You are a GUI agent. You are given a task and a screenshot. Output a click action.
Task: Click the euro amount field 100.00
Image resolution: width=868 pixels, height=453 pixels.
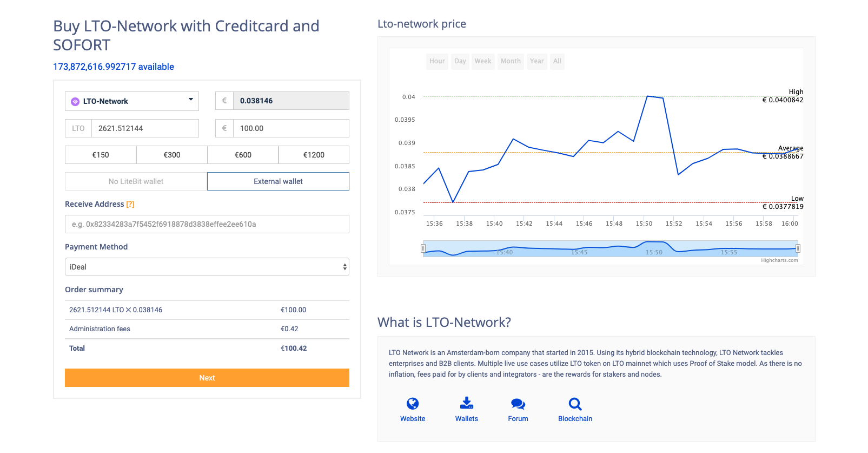point(291,128)
